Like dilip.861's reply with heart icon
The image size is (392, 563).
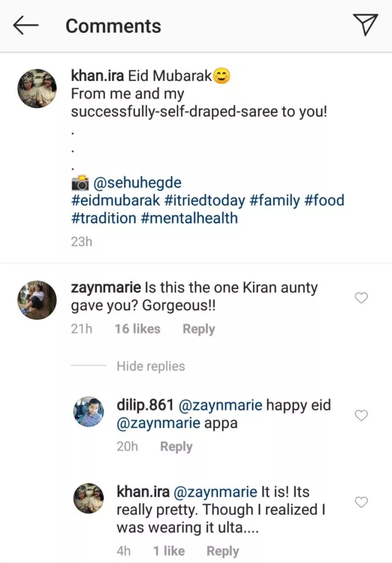[362, 416]
